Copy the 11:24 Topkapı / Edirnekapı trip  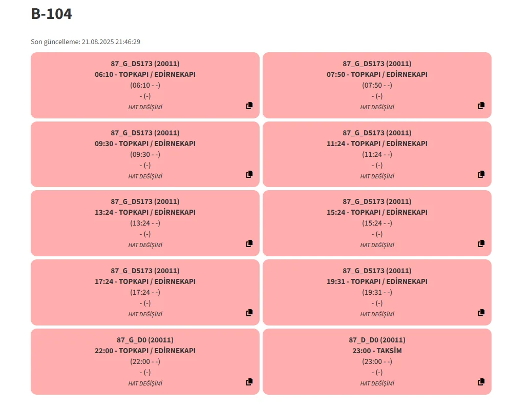tap(481, 174)
